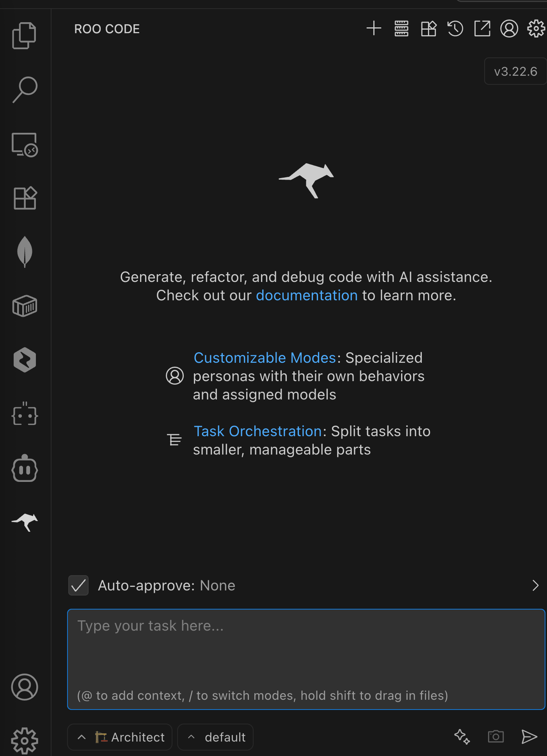Open the Roo Code marketplace icon
The width and height of the screenshot is (547, 756).
[x=428, y=29]
